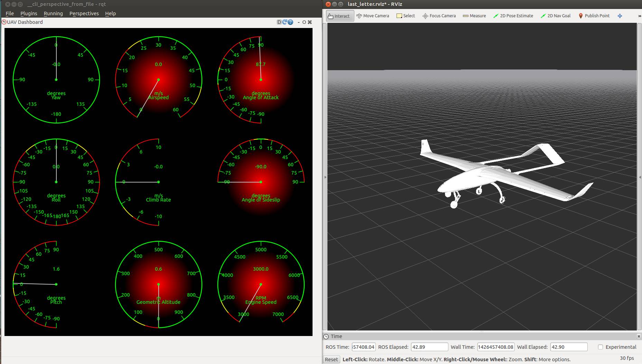Viewport: 642px width, 364px height.
Task: Enable the Experimental checkbox
Action: click(601, 347)
